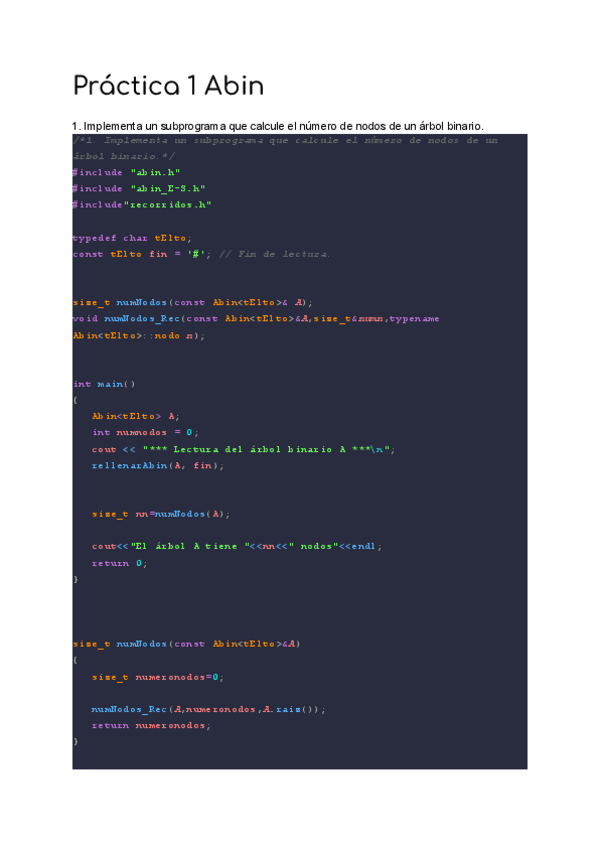Viewport: 600px width, 848px height.
Task: Click the comment line '/*1. Implementa un subprograma'
Action: click(x=285, y=140)
